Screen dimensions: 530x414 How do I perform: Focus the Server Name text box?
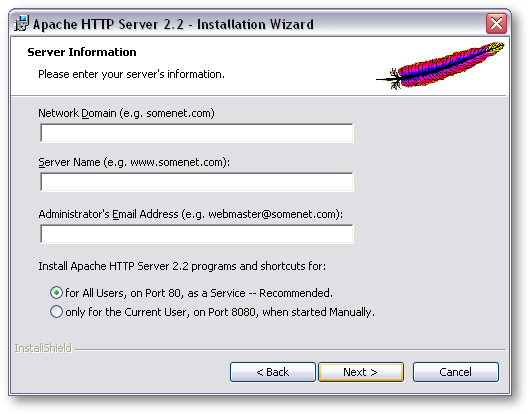tap(197, 182)
